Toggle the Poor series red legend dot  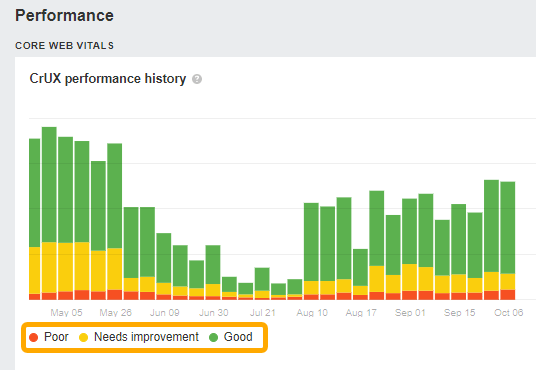[x=34, y=338]
